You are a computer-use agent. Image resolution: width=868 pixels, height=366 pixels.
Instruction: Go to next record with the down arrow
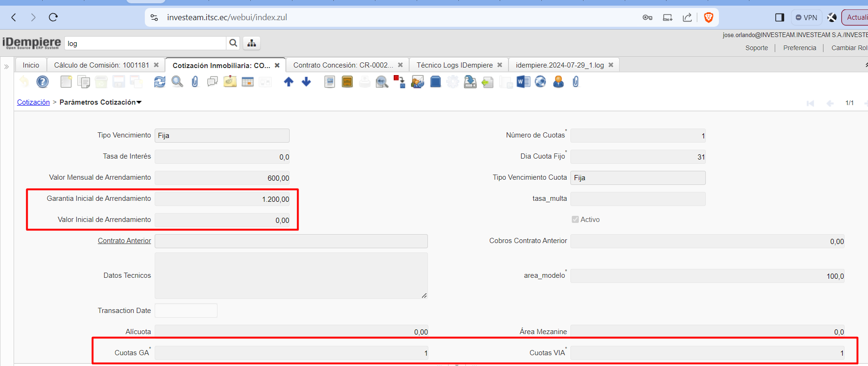[307, 82]
